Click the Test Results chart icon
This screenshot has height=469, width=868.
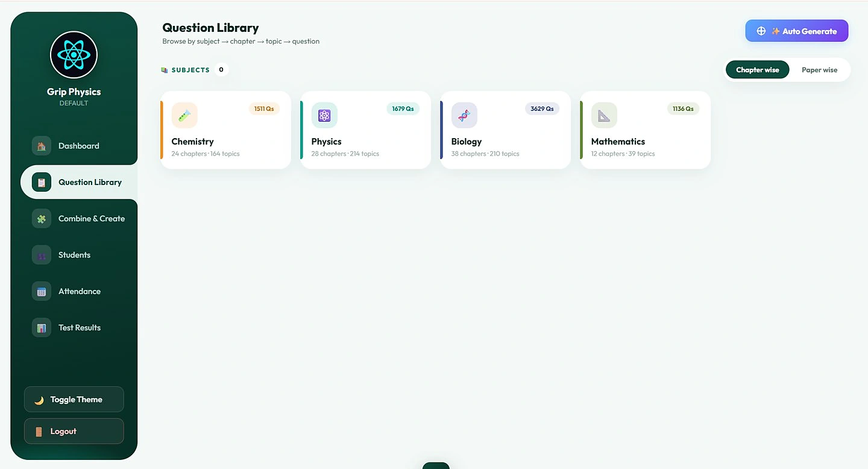42,328
